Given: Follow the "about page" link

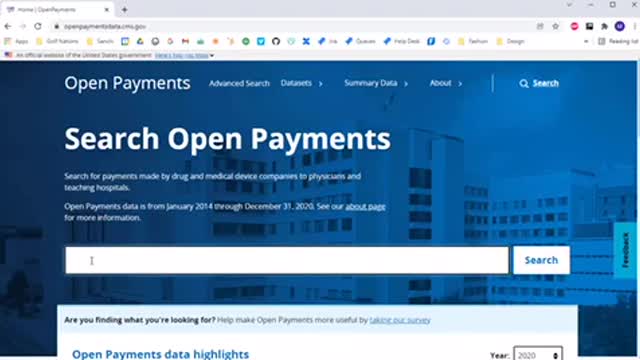Looking at the screenshot, I should click(365, 206).
